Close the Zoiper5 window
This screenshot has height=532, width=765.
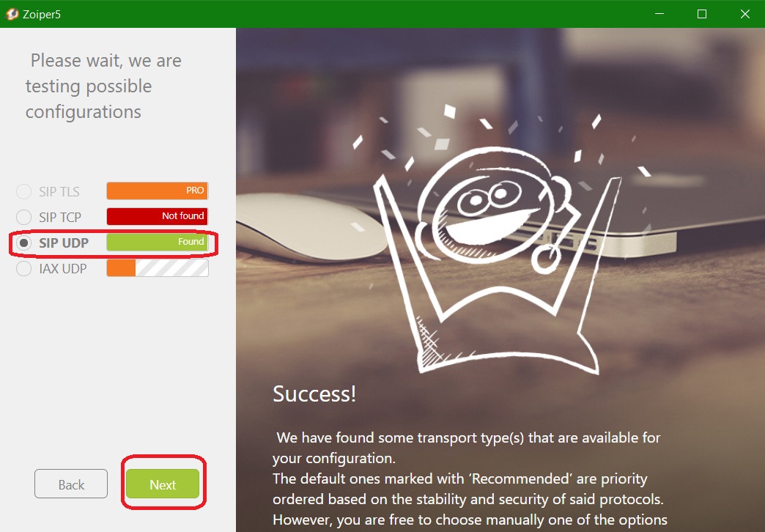(x=744, y=14)
